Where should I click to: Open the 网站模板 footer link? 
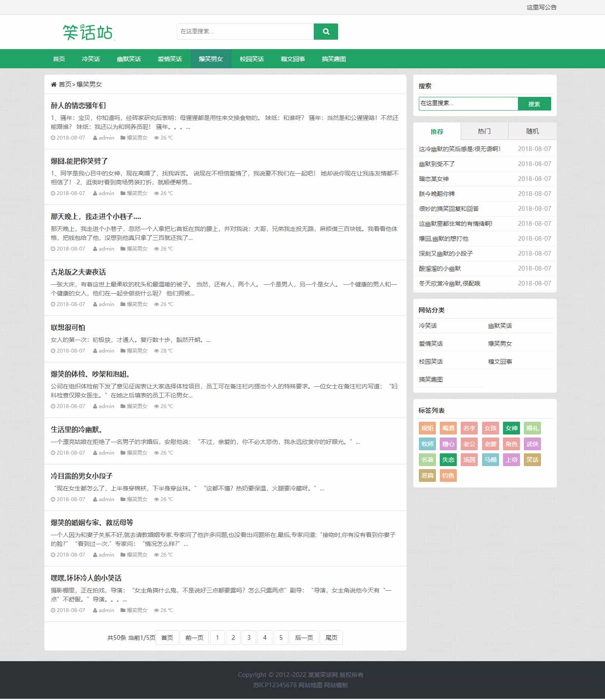point(336,685)
